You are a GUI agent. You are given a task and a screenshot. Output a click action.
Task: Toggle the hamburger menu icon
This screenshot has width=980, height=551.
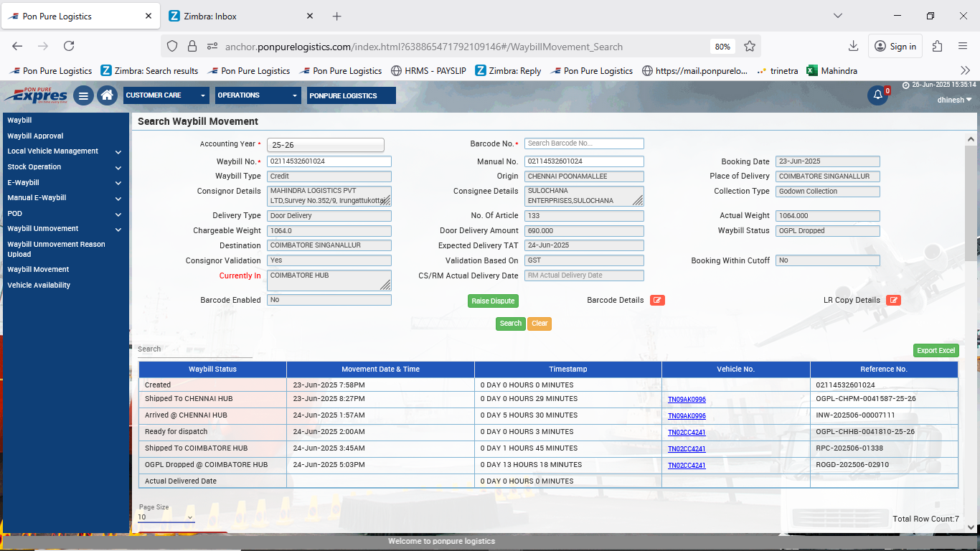pos(83,95)
